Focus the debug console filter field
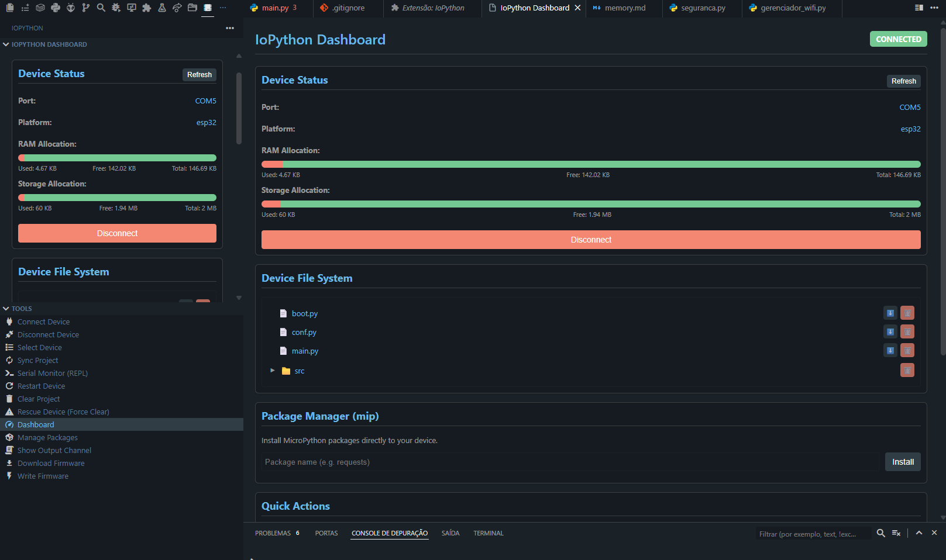The width and height of the screenshot is (946, 560). (x=813, y=534)
